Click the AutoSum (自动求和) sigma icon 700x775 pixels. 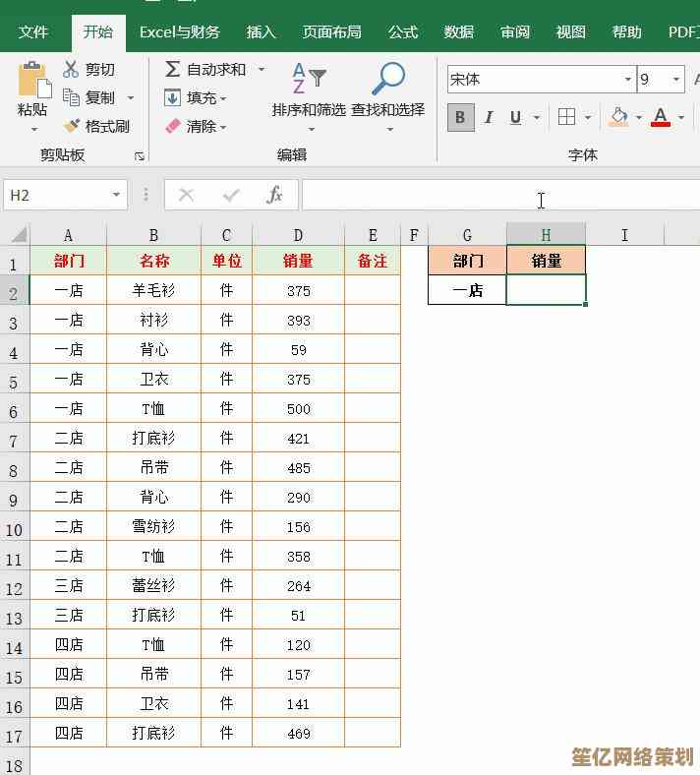coord(173,70)
